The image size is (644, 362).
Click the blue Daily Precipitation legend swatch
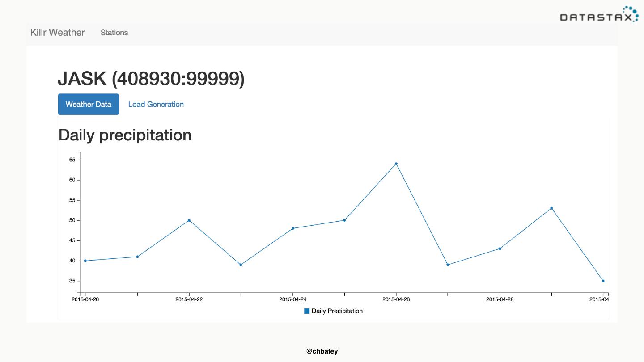(x=307, y=311)
